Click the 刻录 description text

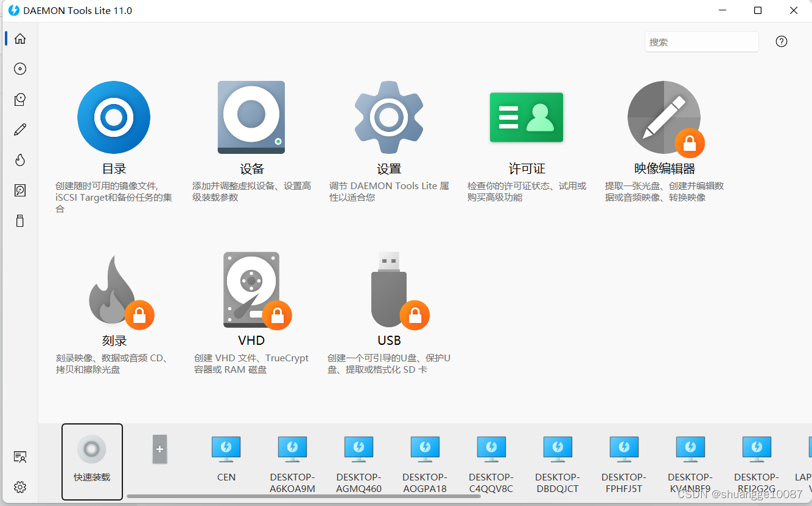click(113, 364)
